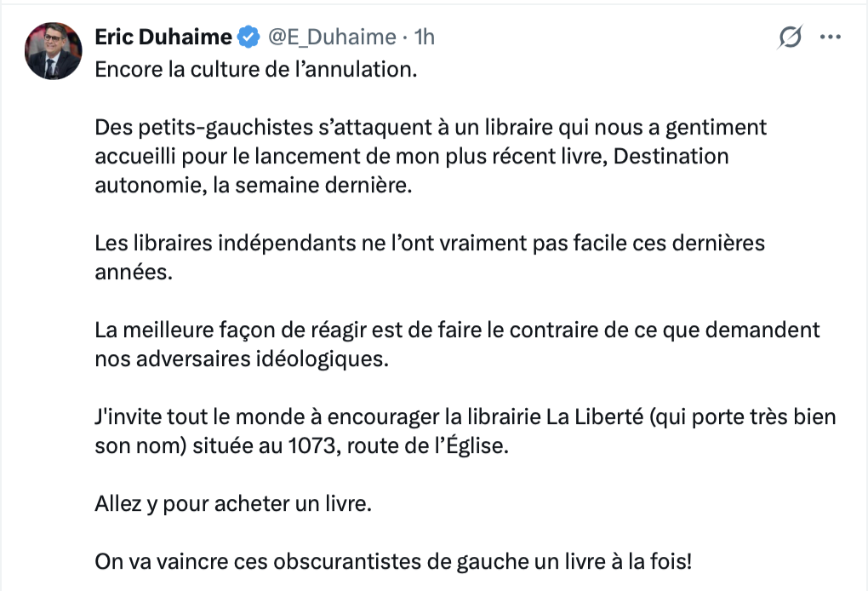Open Eric Duhaime's profile picture

(x=54, y=51)
